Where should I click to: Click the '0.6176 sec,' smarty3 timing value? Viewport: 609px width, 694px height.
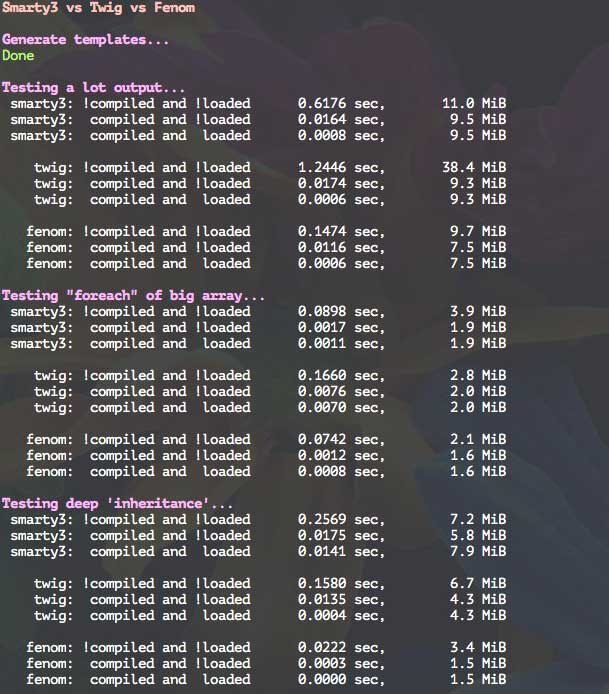point(341,104)
